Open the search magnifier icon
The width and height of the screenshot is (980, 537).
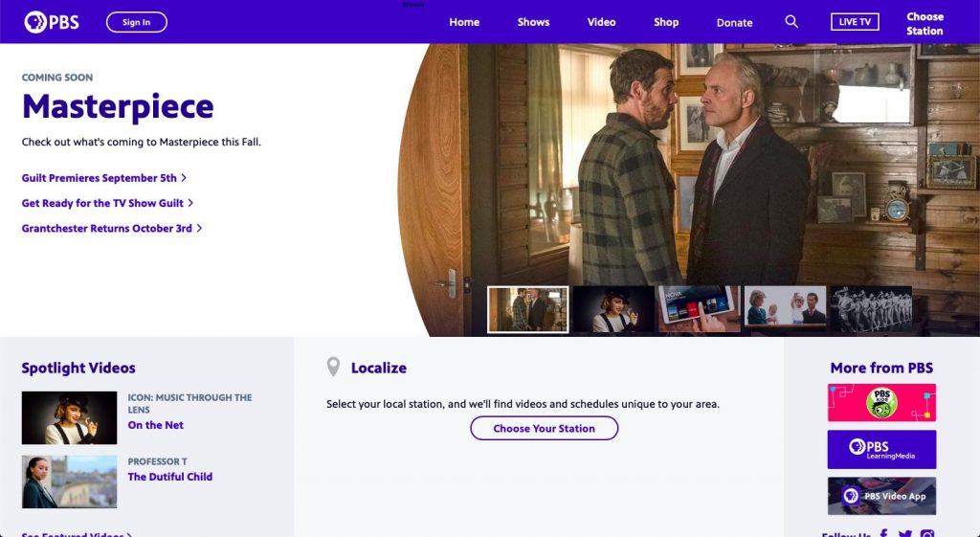click(x=791, y=22)
